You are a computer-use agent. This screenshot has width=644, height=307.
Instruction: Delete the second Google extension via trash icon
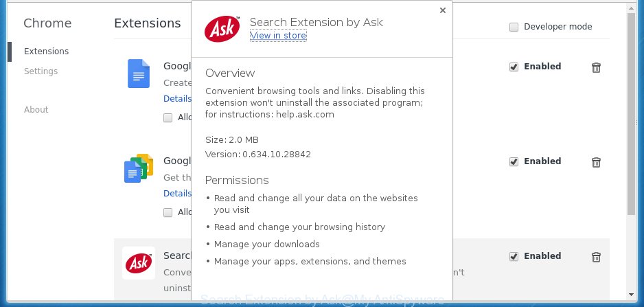pos(596,162)
